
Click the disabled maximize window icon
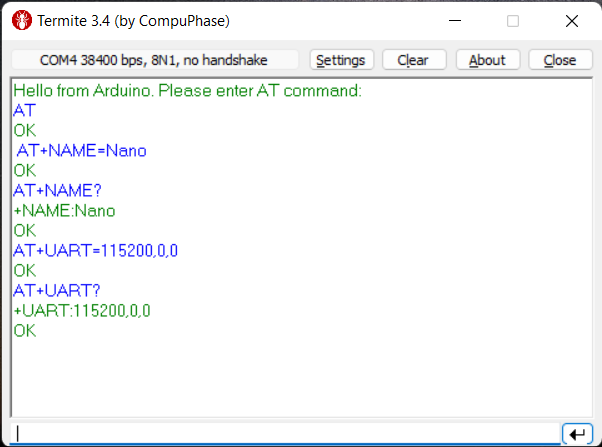(513, 21)
